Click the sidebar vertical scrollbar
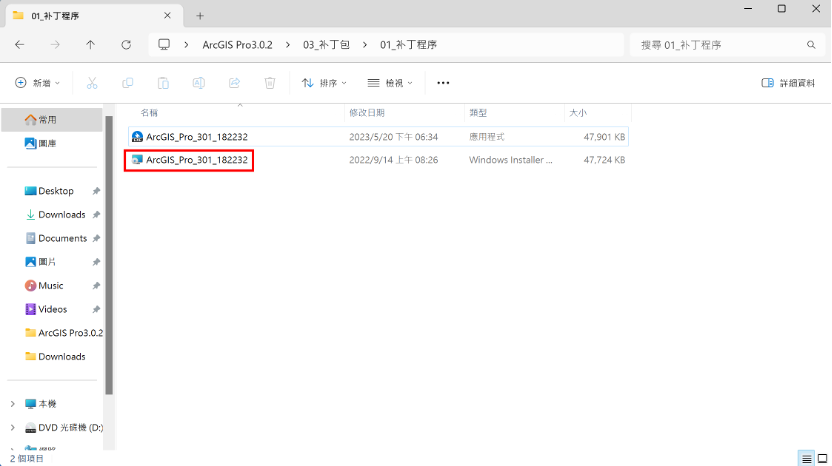 click(x=109, y=255)
